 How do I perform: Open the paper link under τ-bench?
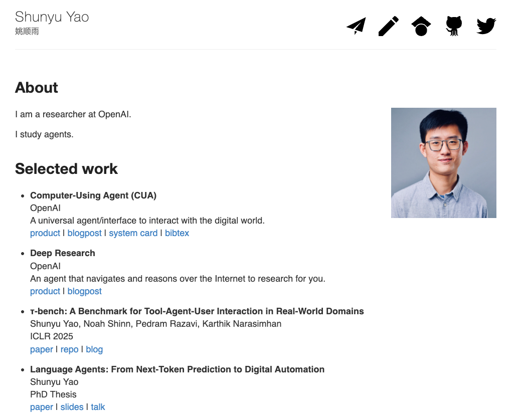coord(42,349)
